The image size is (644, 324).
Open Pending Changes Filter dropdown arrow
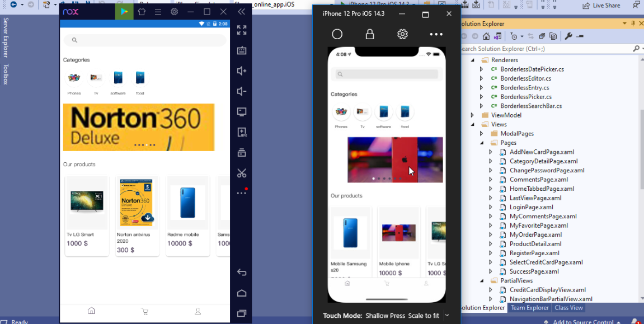click(x=522, y=36)
